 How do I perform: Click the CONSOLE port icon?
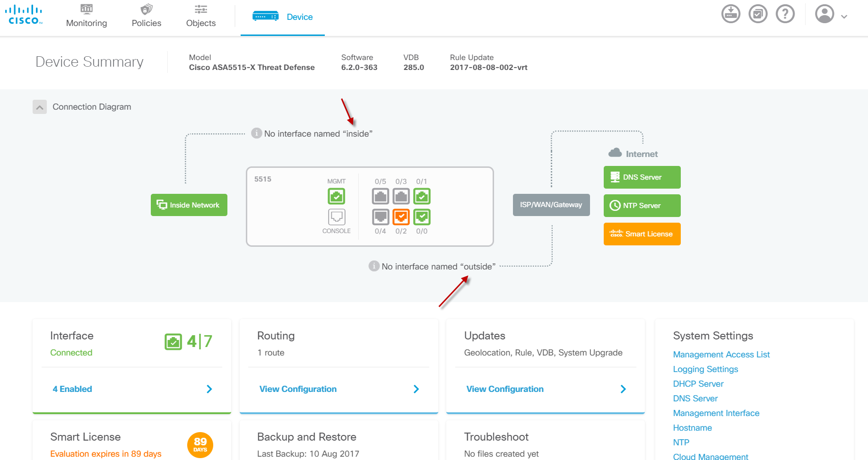coord(337,217)
